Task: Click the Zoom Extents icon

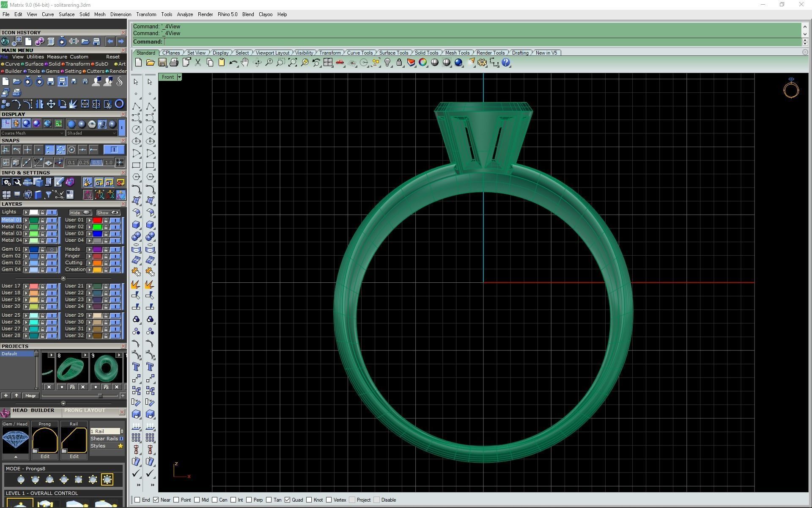Action: click(292, 63)
